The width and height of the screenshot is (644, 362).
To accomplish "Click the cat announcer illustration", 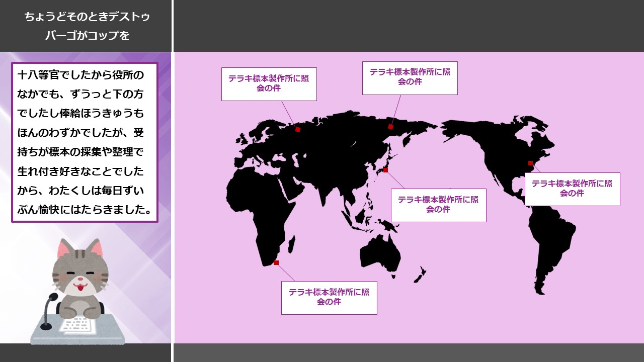I will pyautogui.click(x=77, y=292).
